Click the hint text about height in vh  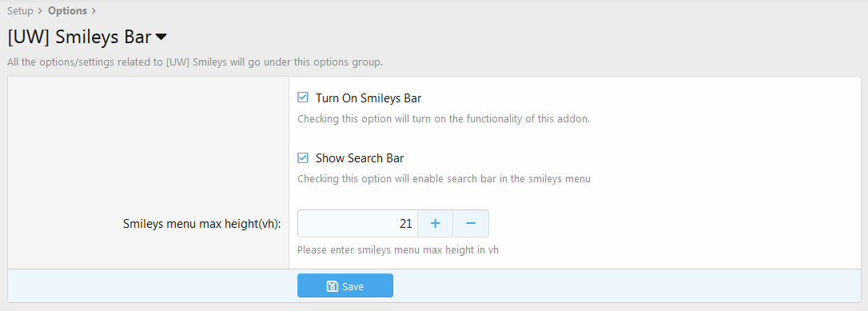[x=398, y=249]
